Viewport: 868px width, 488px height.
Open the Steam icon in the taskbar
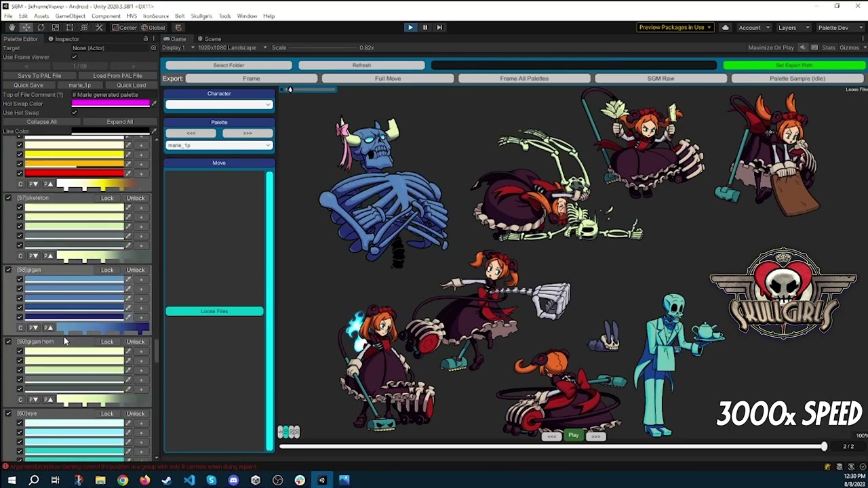point(167,481)
